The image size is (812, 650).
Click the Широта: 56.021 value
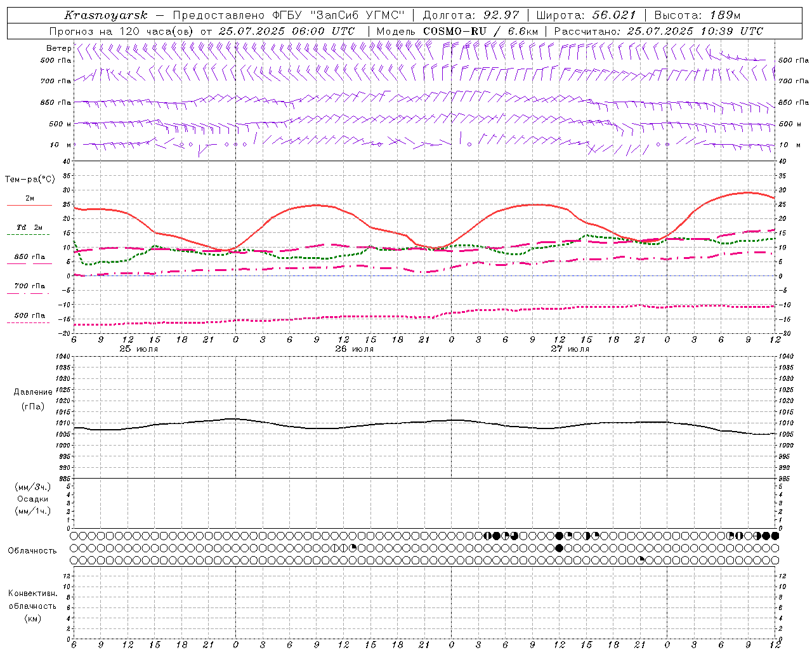click(586, 15)
